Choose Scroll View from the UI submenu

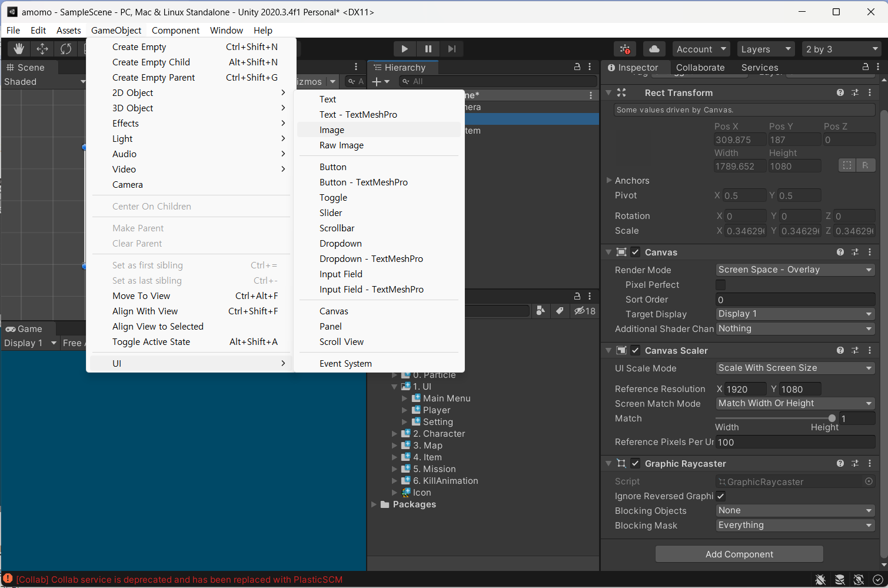(379, 341)
